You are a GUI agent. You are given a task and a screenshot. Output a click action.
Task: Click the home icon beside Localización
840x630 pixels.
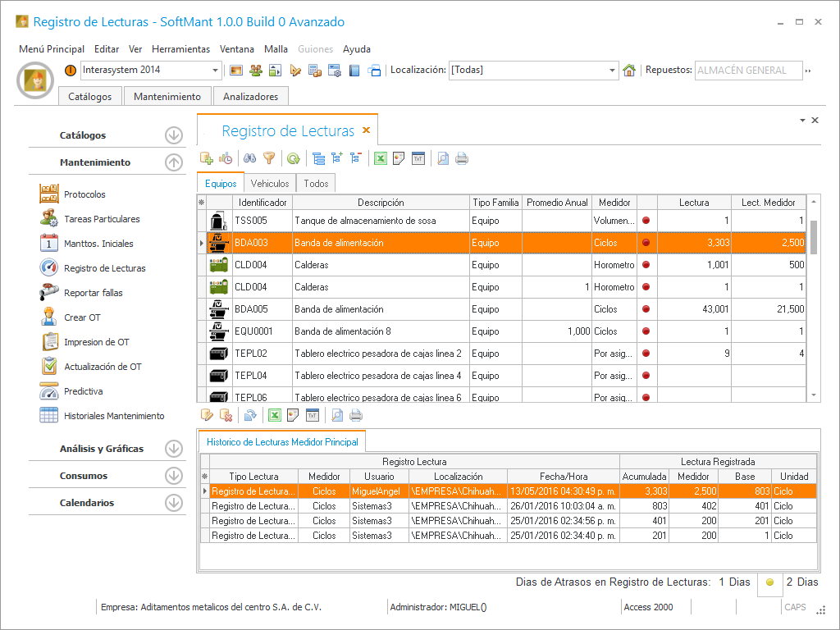[629, 71]
